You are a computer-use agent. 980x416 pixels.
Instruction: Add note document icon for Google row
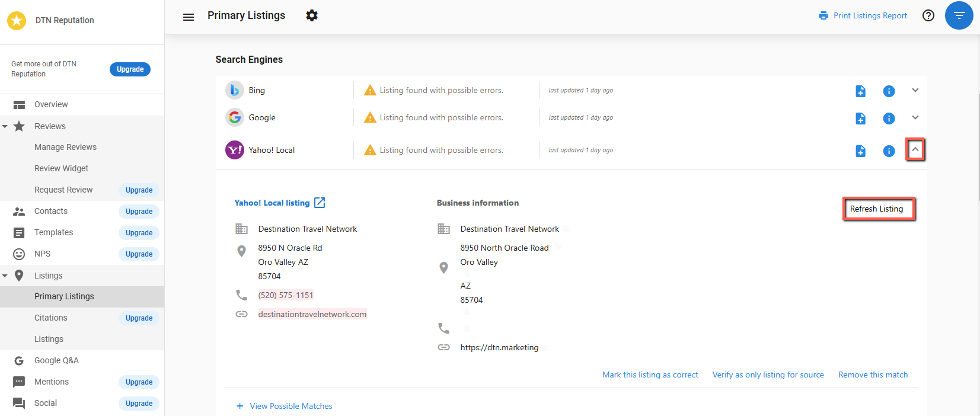click(860, 119)
